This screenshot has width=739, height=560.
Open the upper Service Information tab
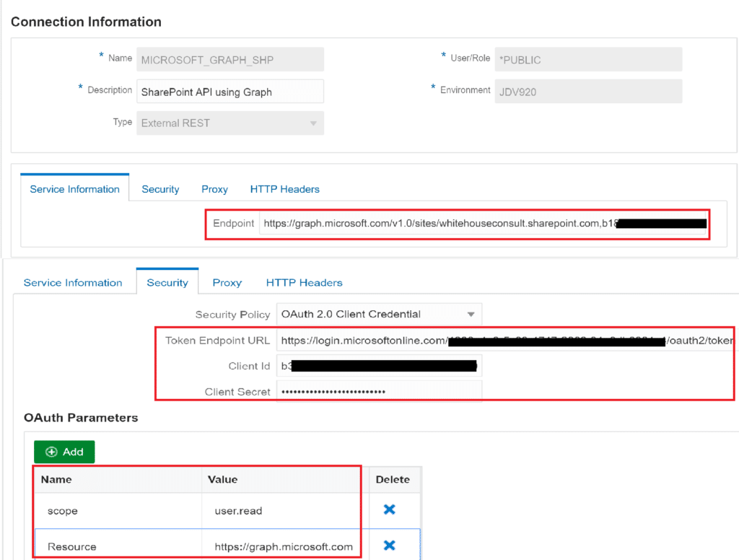(74, 189)
